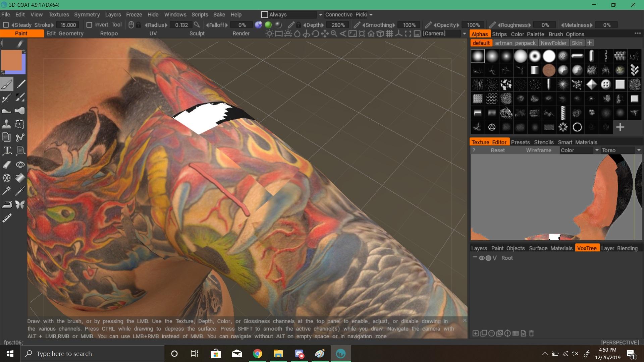Open the Symmetry menu
This screenshot has width=644, height=362.
pos(87,15)
